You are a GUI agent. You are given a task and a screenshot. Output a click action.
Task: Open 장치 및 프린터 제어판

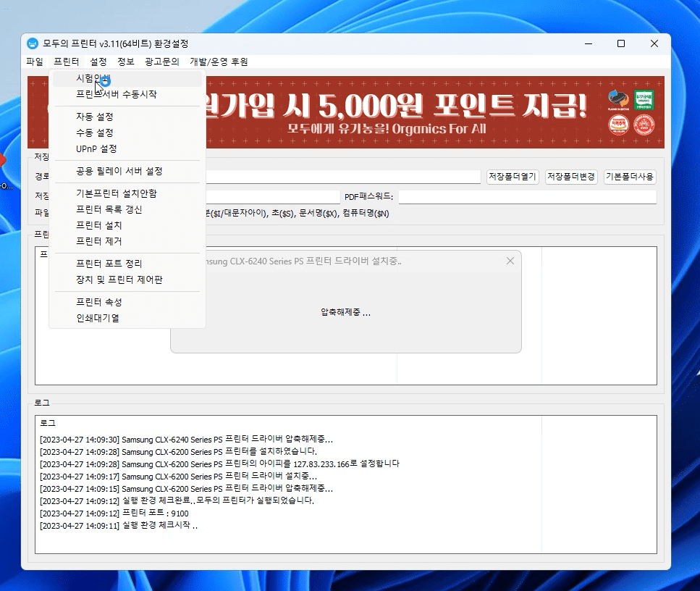tap(127, 280)
